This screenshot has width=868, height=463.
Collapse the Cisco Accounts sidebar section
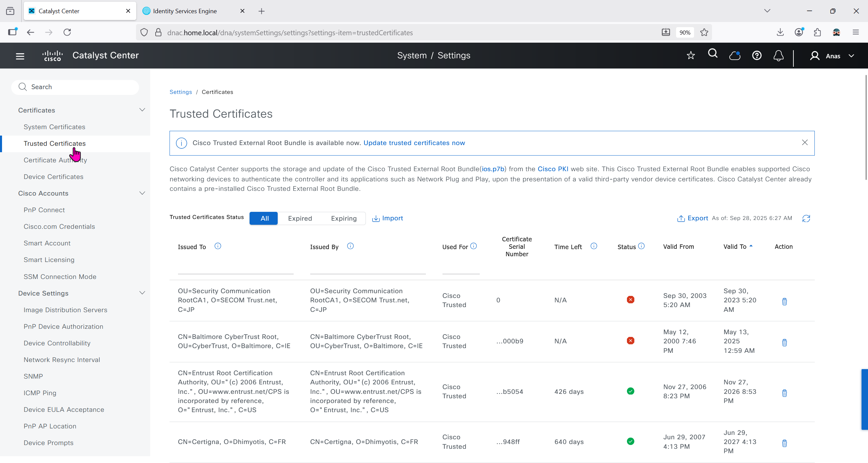click(x=142, y=193)
